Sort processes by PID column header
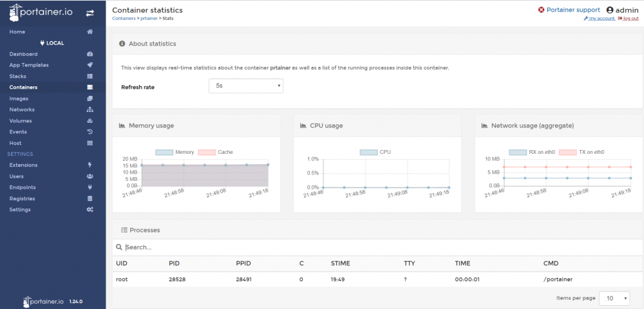The height and width of the screenshot is (309, 644). (x=174, y=263)
